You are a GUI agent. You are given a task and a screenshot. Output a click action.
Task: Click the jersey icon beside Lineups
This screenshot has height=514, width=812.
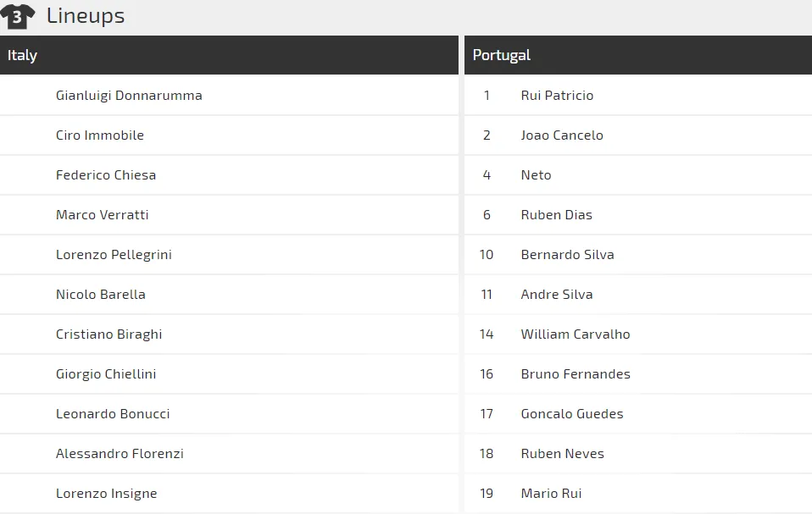(18, 16)
